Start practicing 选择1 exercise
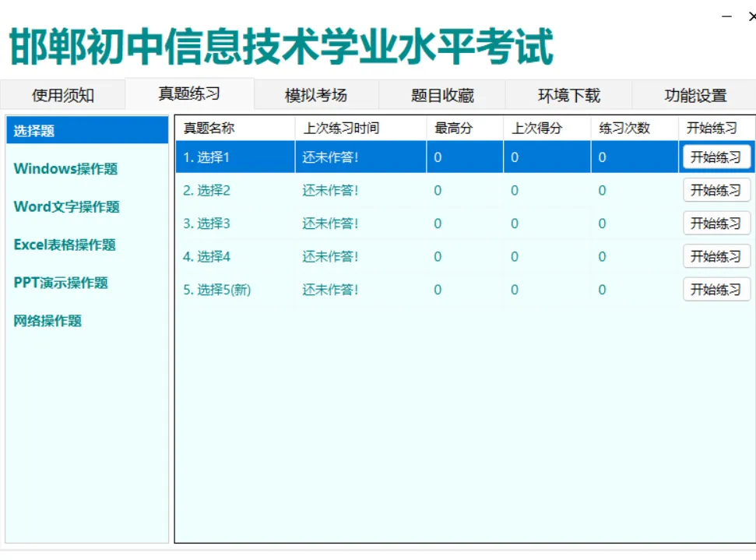Viewport: 756px width, 560px height. (716, 157)
